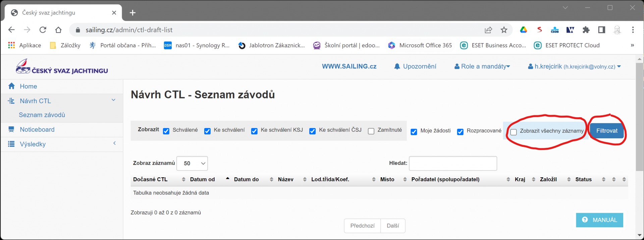644x240 pixels.
Task: Open the h.krejcirik user account dropdown
Action: tap(574, 66)
